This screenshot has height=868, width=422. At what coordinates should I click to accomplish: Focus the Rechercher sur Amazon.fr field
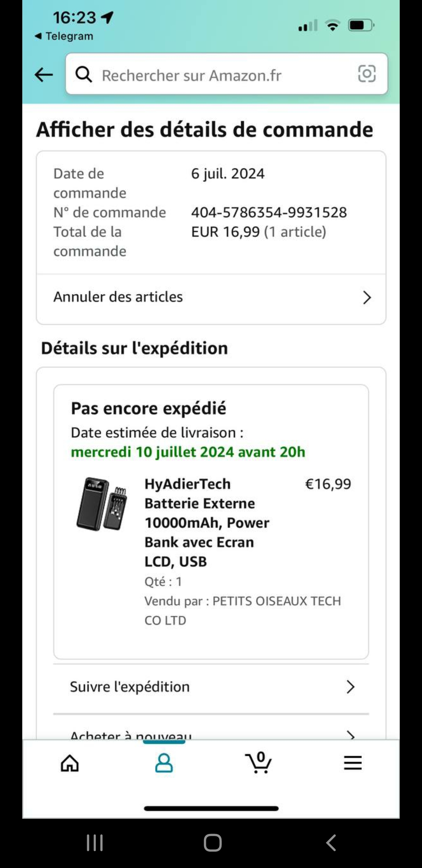(x=227, y=74)
